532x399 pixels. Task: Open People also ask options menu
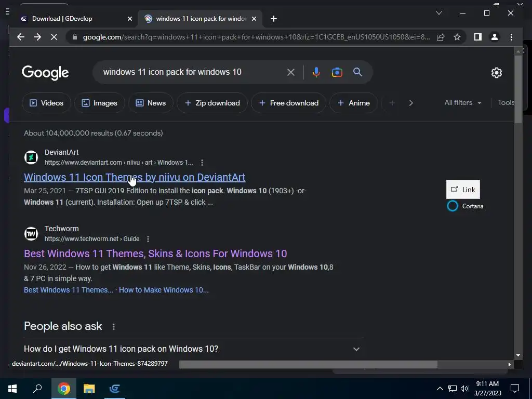tap(114, 326)
